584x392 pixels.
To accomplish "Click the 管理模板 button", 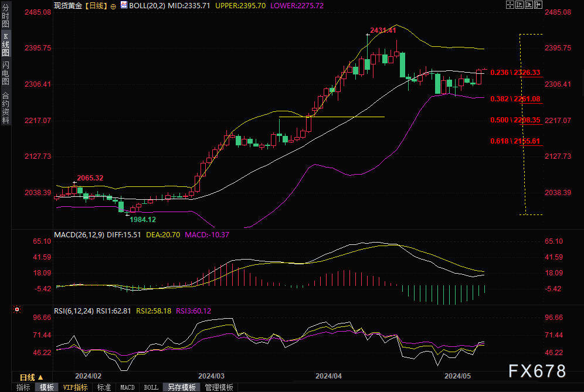I will pyautogui.click(x=218, y=387).
